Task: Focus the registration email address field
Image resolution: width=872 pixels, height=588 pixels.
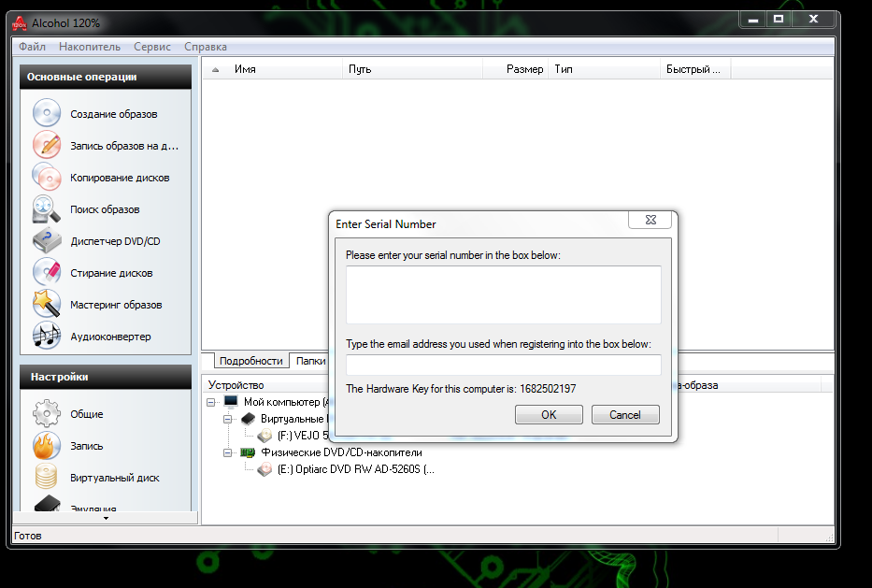Action: point(503,365)
